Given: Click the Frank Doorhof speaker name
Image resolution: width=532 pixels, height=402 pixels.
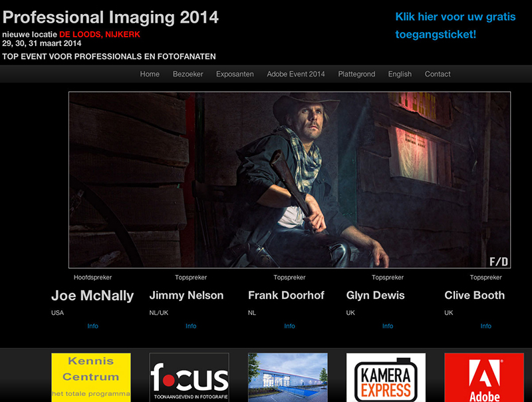Looking at the screenshot, I should pos(286,296).
